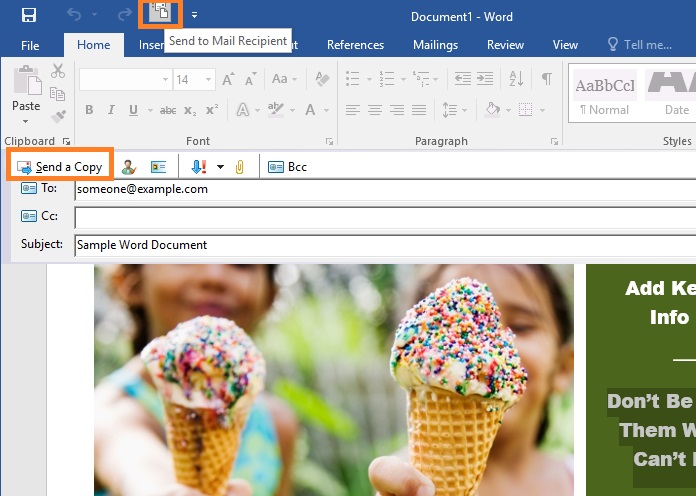This screenshot has height=496, width=696.
Task: Expand the Paste options arrow
Action: point(26,121)
